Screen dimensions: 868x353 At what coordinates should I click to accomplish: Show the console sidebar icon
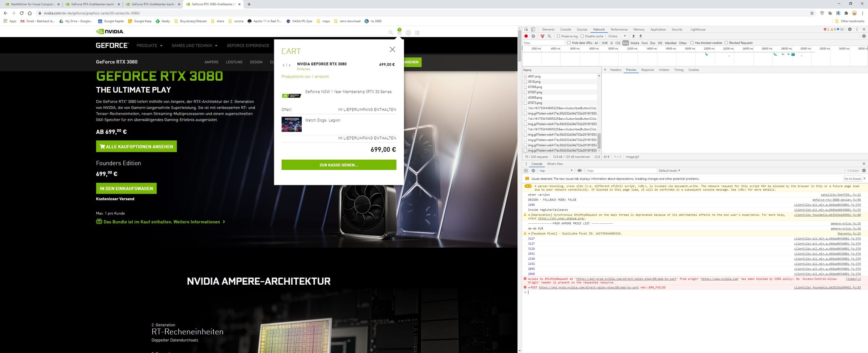pyautogui.click(x=526, y=171)
